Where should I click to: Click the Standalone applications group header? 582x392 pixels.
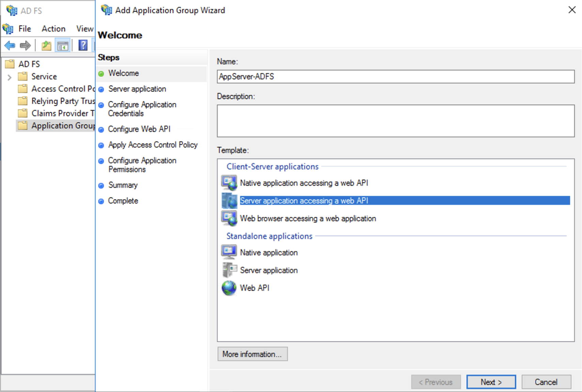point(269,236)
